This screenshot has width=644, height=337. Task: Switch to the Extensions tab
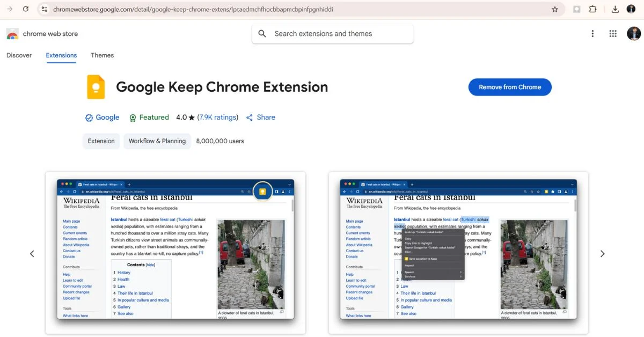pyautogui.click(x=61, y=55)
